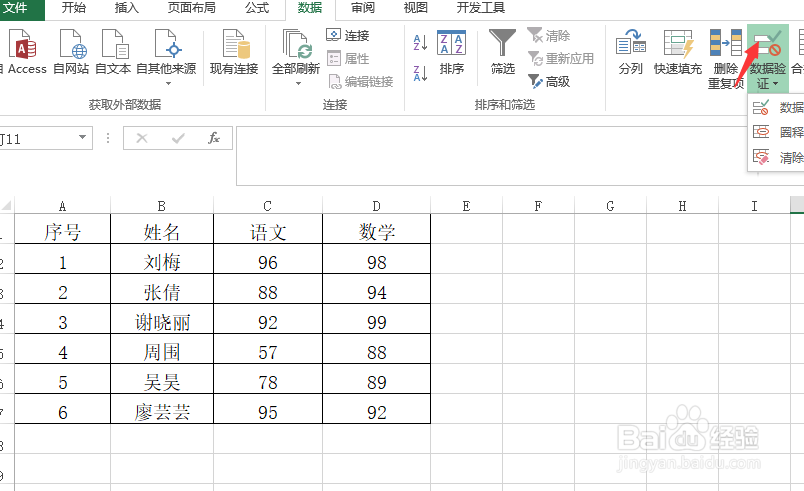804x491 pixels.
Task: Click the fx insert function button
Action: pos(214,138)
